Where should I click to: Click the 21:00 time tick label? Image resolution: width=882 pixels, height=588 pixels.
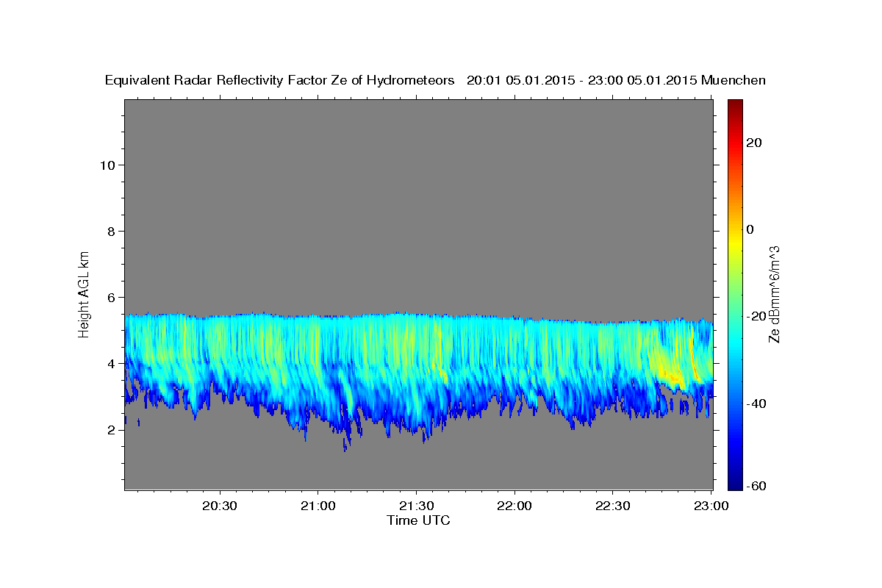tap(318, 506)
